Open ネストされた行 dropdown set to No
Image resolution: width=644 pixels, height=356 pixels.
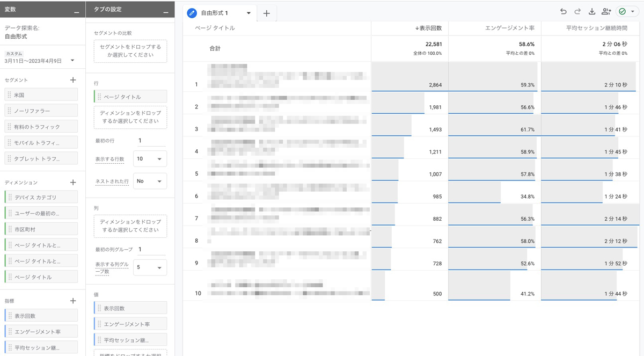coord(150,181)
